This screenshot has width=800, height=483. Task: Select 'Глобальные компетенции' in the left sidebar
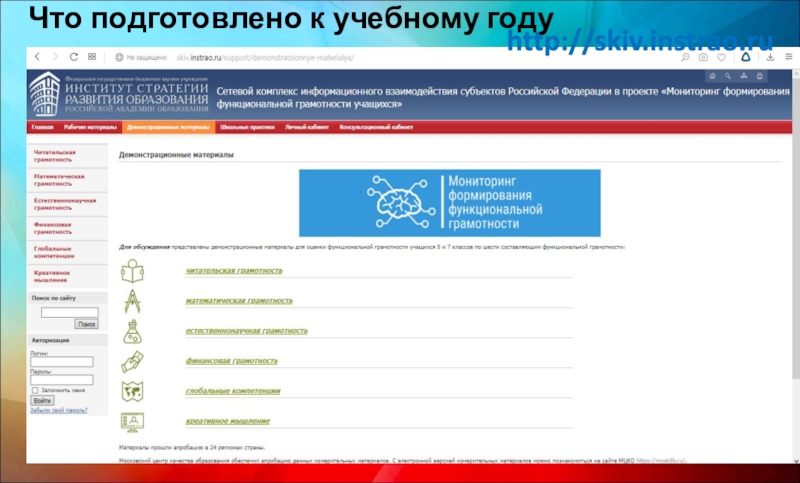pyautogui.click(x=54, y=251)
